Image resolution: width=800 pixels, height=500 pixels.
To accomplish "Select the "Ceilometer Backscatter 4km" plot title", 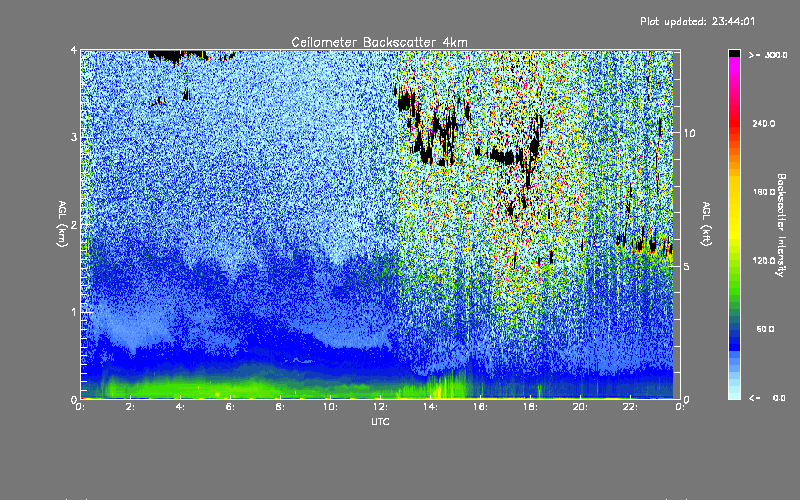I will 379,42.
